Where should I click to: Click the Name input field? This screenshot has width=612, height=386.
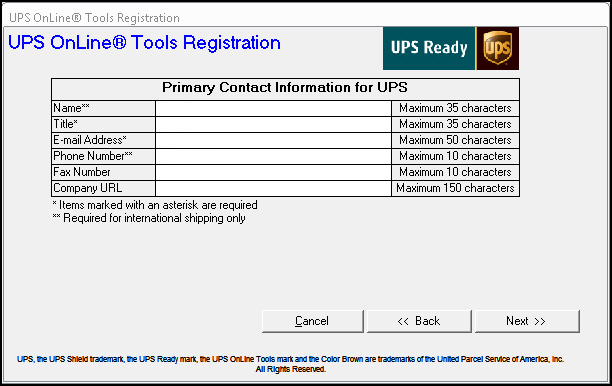click(273, 108)
